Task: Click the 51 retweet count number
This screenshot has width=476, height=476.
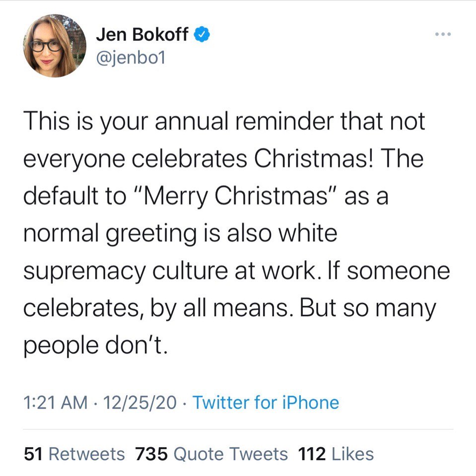Action: [33, 454]
